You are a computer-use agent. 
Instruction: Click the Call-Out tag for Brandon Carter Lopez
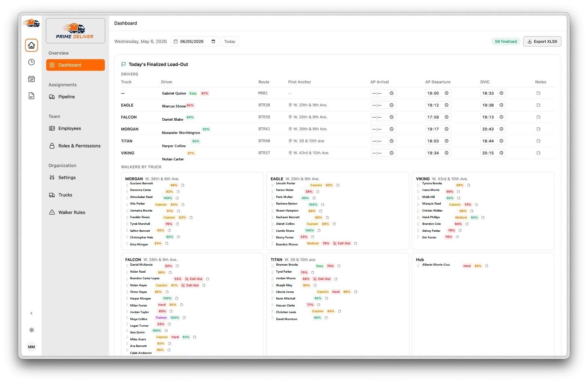click(x=194, y=279)
